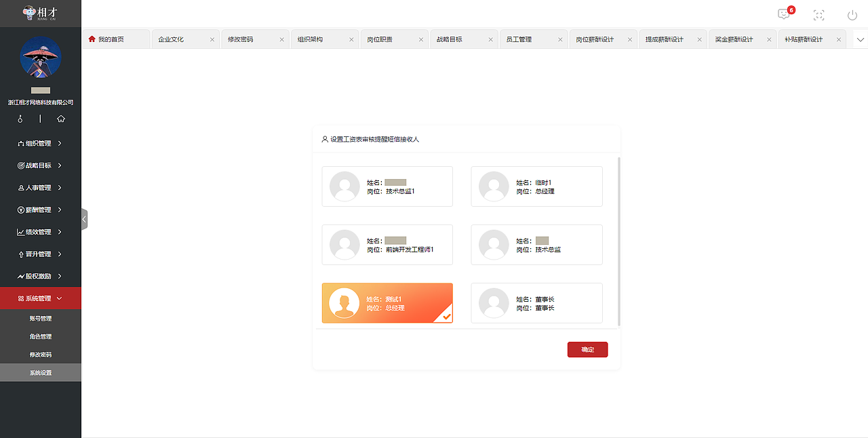Click the 相才 logo at the top left
Screen dimensions: 868x438
(x=41, y=12)
